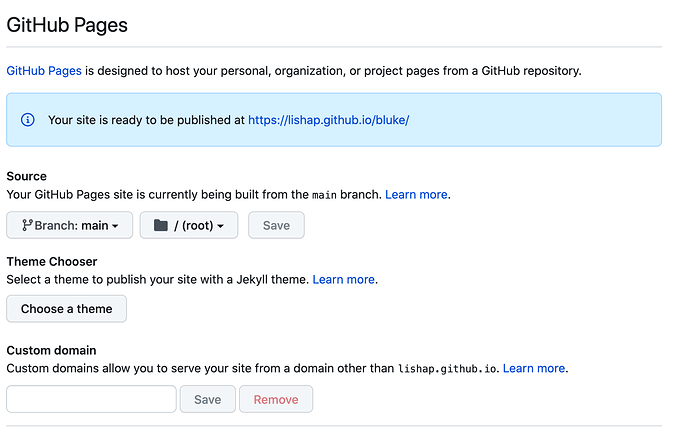Click the Custom domain heading
The width and height of the screenshot is (690, 429).
(51, 350)
